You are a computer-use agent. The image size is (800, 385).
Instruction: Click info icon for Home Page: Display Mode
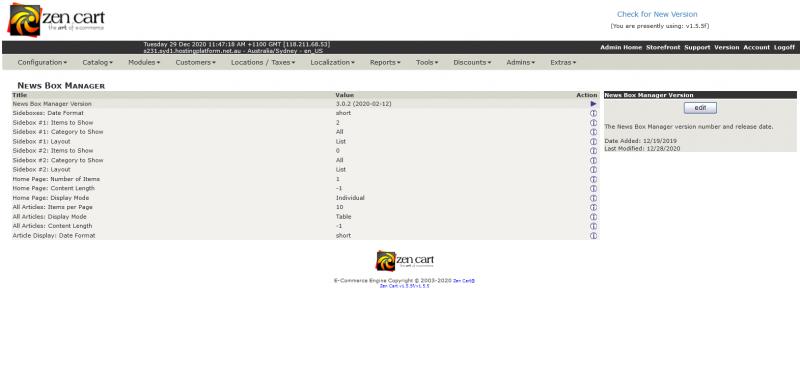point(593,198)
